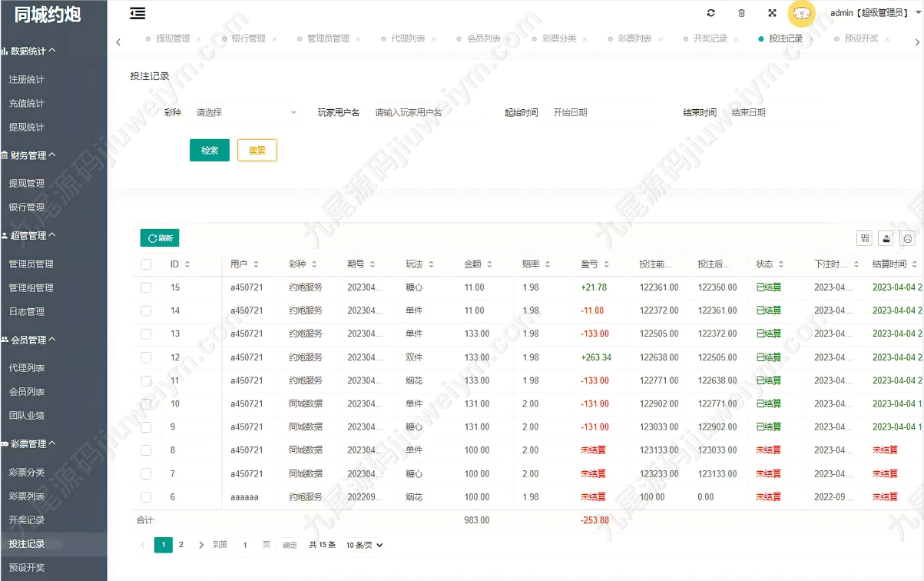
Task: Sort by 盈亏 column arrows
Action: [x=606, y=264]
